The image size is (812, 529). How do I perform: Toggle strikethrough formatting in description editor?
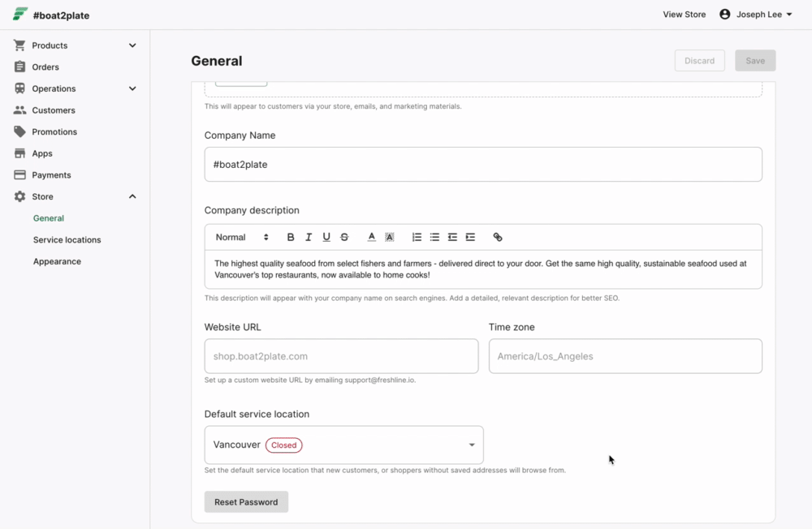[x=344, y=237]
